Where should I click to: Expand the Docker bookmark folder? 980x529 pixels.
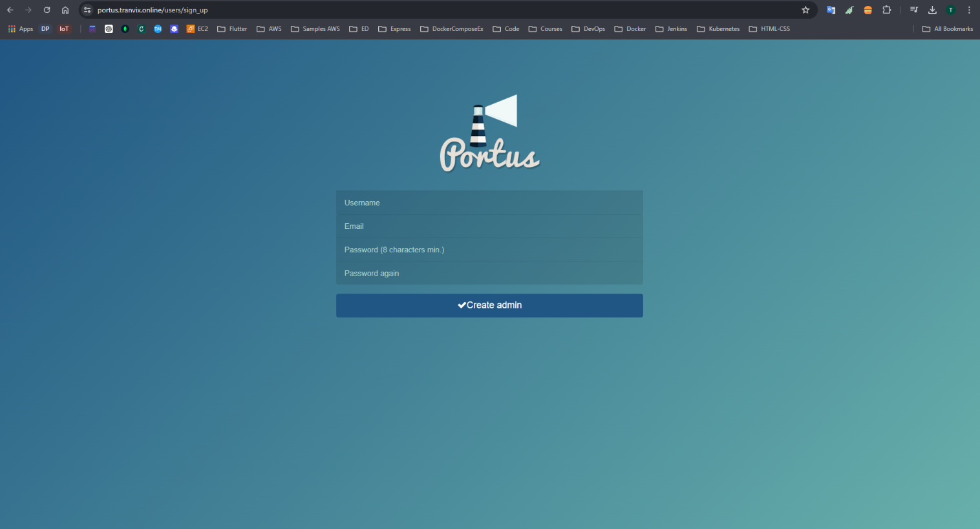[630, 29]
